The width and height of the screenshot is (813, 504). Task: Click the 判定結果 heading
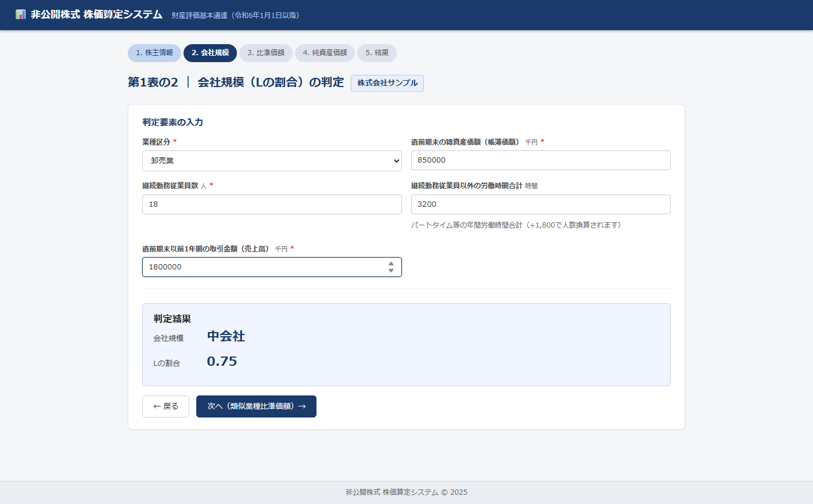pyautogui.click(x=172, y=319)
